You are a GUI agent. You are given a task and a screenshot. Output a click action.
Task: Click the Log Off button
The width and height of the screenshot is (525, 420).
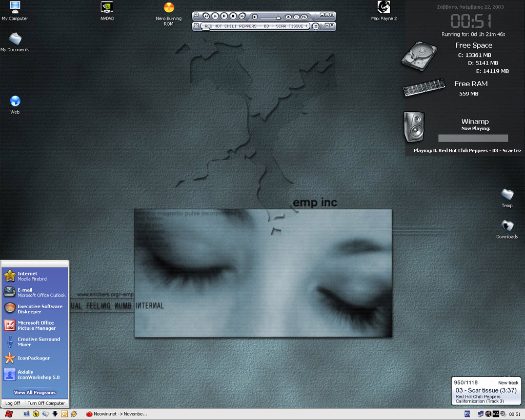(13, 403)
